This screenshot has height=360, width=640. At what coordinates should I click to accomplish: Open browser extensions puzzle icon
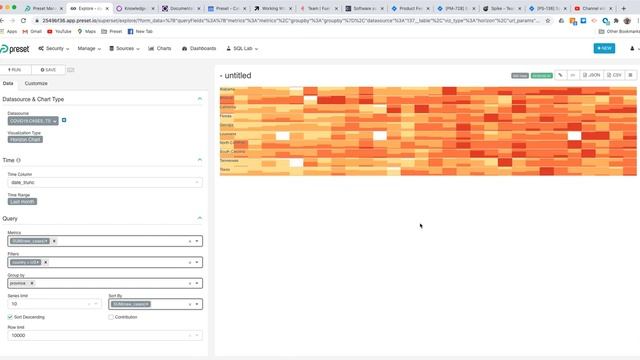(616, 20)
